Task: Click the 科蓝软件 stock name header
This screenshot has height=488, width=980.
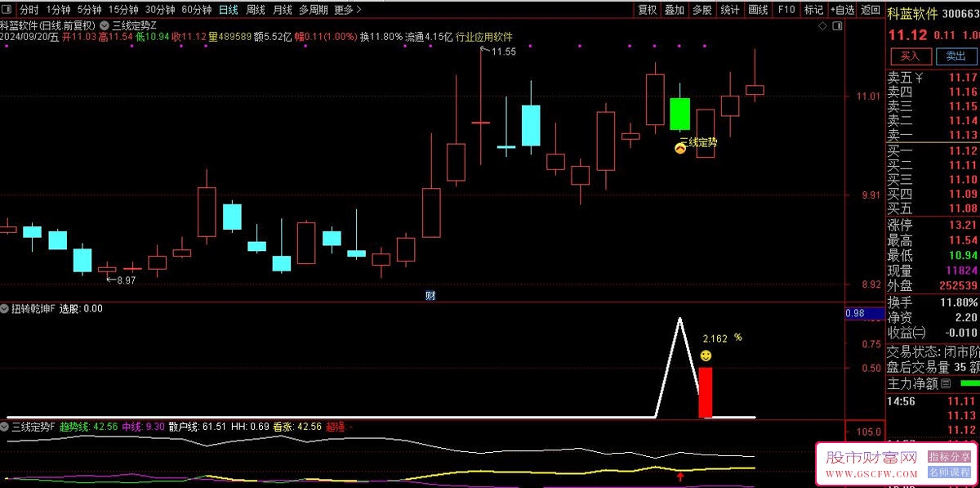Action: tap(911, 13)
